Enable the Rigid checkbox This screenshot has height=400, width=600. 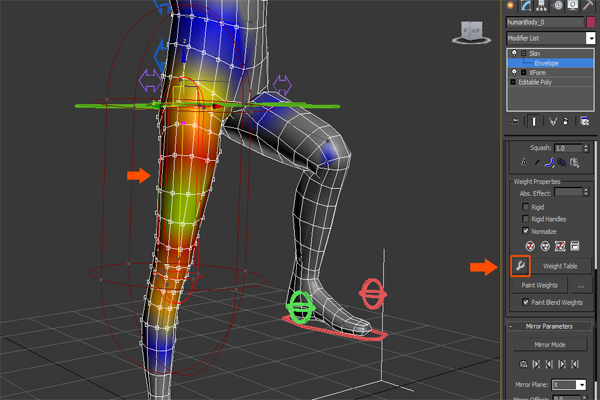coord(525,207)
